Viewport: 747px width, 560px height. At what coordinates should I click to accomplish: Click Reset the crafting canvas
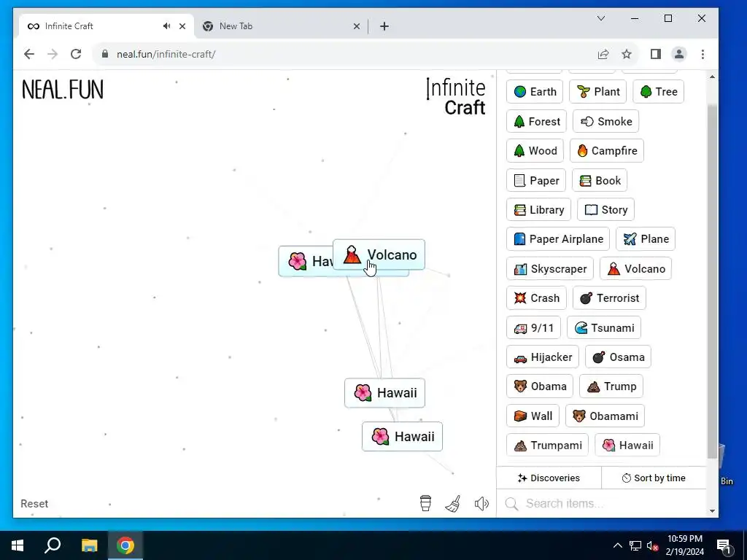coord(34,503)
